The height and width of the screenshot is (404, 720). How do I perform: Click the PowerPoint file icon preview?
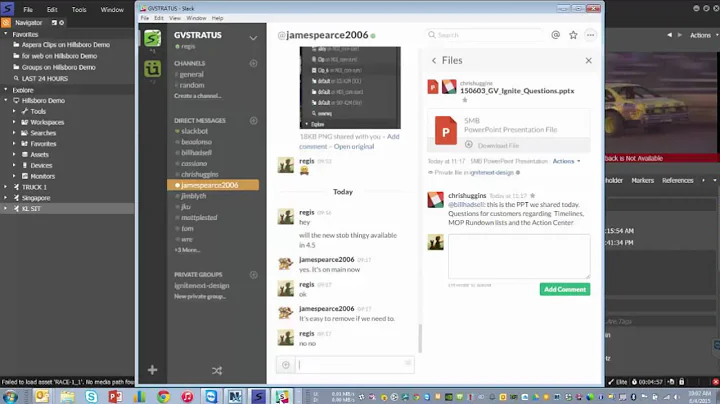[x=445, y=130]
